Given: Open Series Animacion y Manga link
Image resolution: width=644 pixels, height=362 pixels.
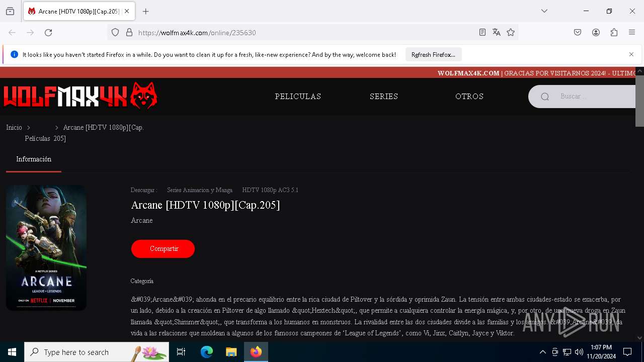Looking at the screenshot, I should pyautogui.click(x=200, y=190).
